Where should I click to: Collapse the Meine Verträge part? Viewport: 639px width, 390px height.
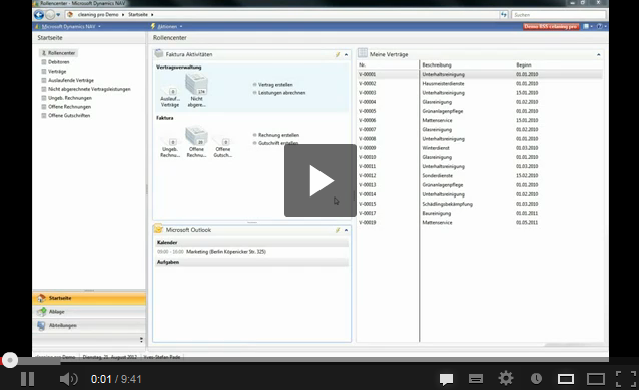click(599, 54)
